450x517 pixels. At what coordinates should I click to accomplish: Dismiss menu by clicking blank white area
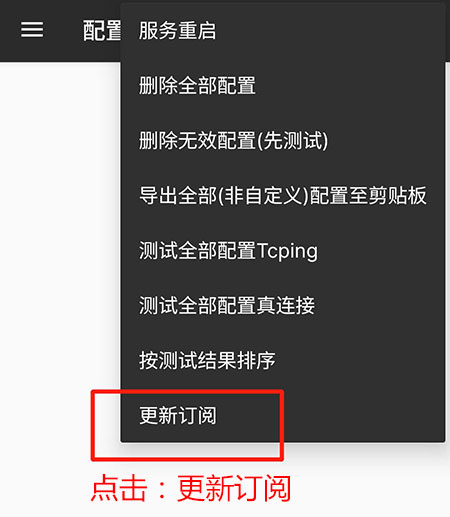pyautogui.click(x=60, y=233)
